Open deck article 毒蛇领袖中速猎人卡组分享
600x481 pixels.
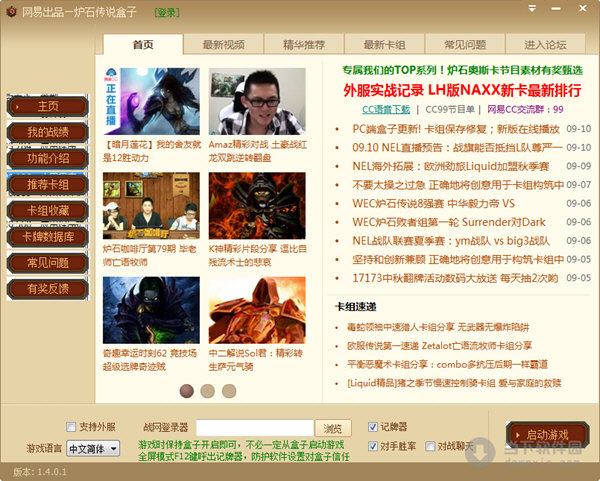tap(438, 327)
